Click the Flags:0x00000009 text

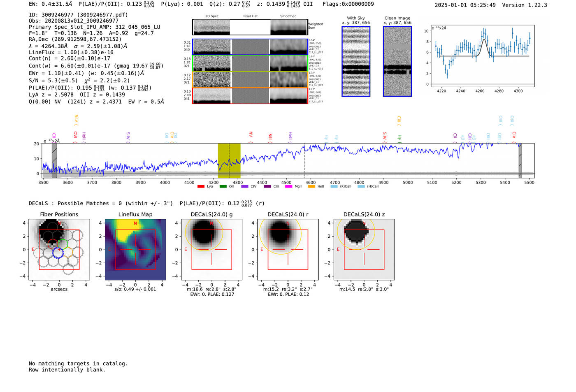click(x=348, y=4)
